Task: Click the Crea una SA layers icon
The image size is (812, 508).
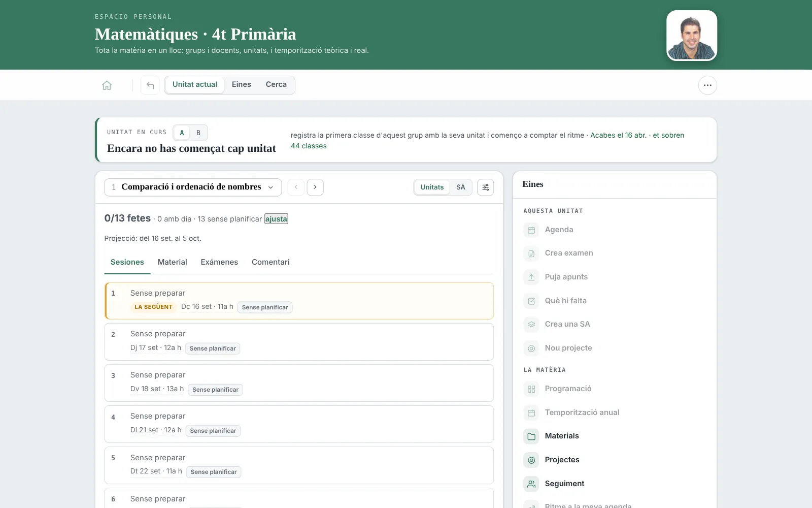Action: [531, 325]
